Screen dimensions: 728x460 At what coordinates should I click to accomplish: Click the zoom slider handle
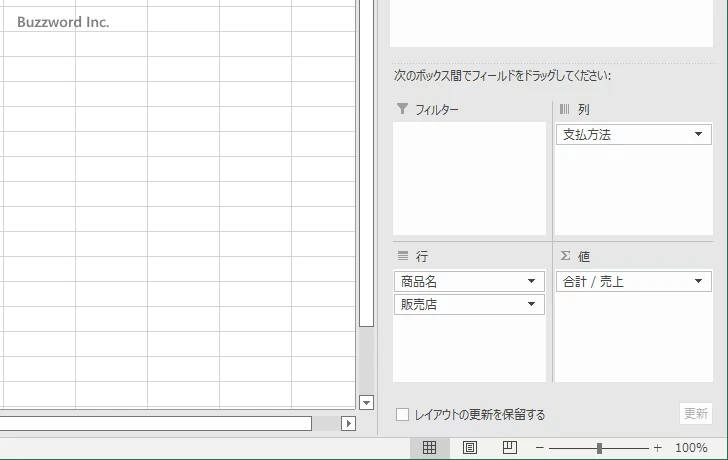click(x=599, y=448)
